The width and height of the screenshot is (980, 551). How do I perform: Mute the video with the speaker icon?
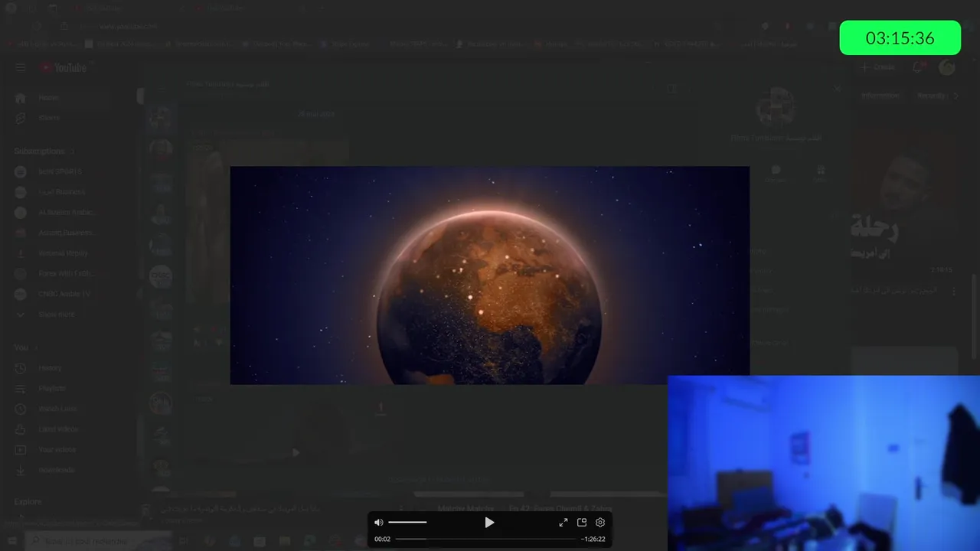tap(378, 523)
